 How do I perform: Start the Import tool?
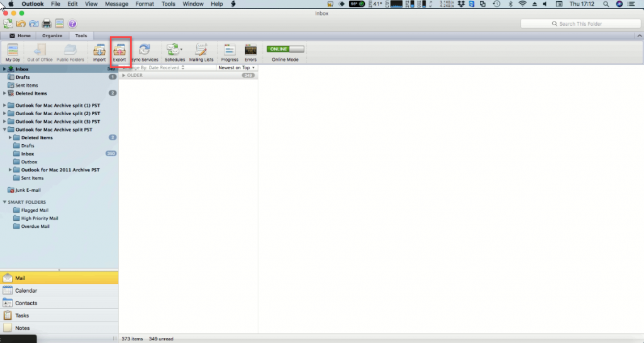(99, 53)
